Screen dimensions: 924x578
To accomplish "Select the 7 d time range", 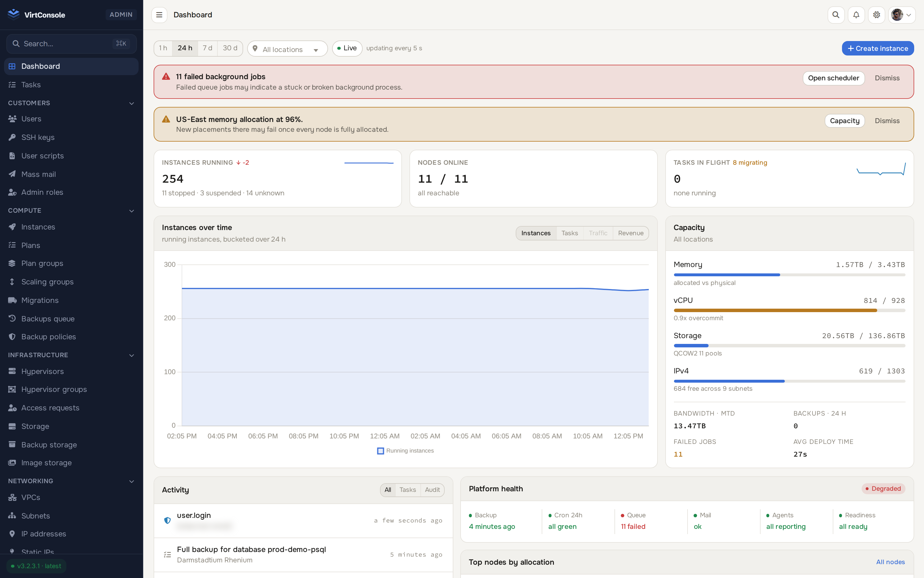I will [x=207, y=48].
